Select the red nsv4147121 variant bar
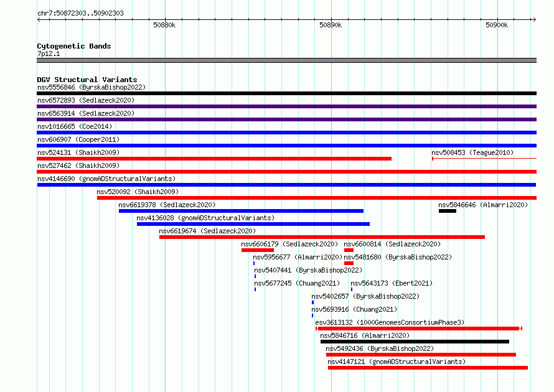The image size is (554, 392). 428,368
